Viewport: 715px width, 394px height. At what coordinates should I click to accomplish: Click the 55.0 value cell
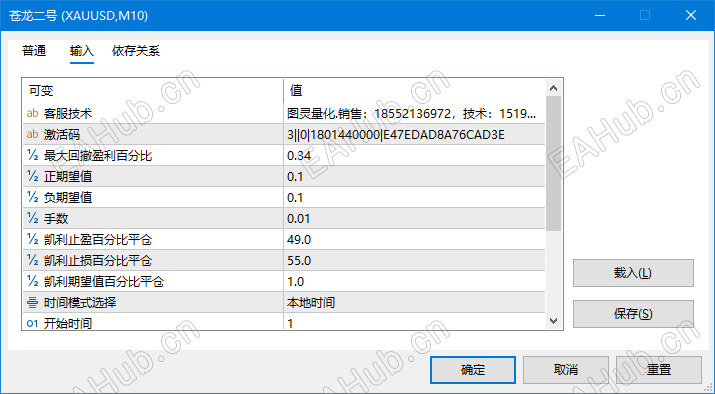414,260
